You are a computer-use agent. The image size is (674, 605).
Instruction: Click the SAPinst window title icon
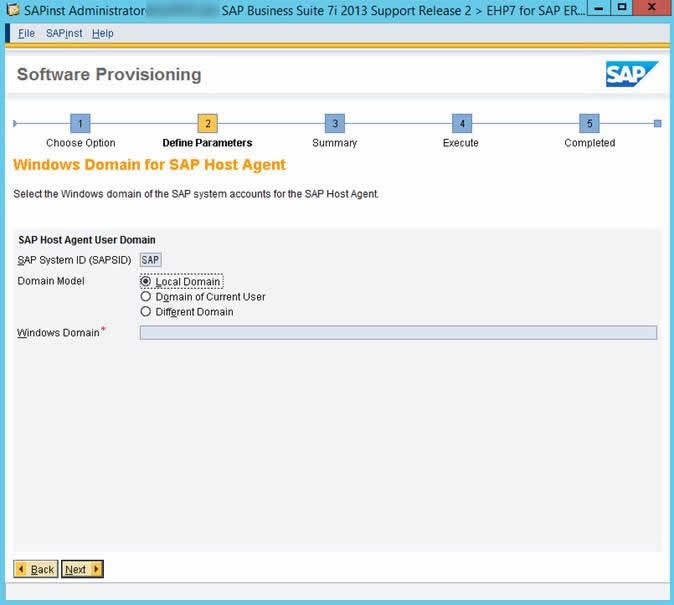coord(13,9)
